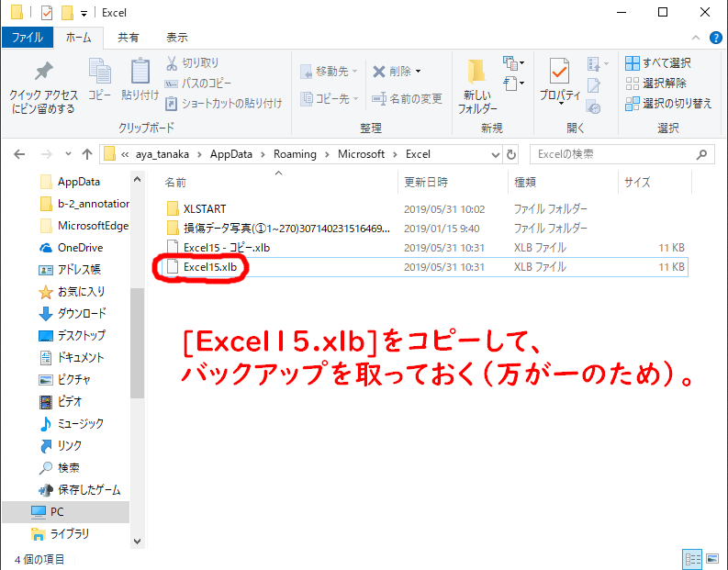Sort by サイズ column header

click(637, 183)
